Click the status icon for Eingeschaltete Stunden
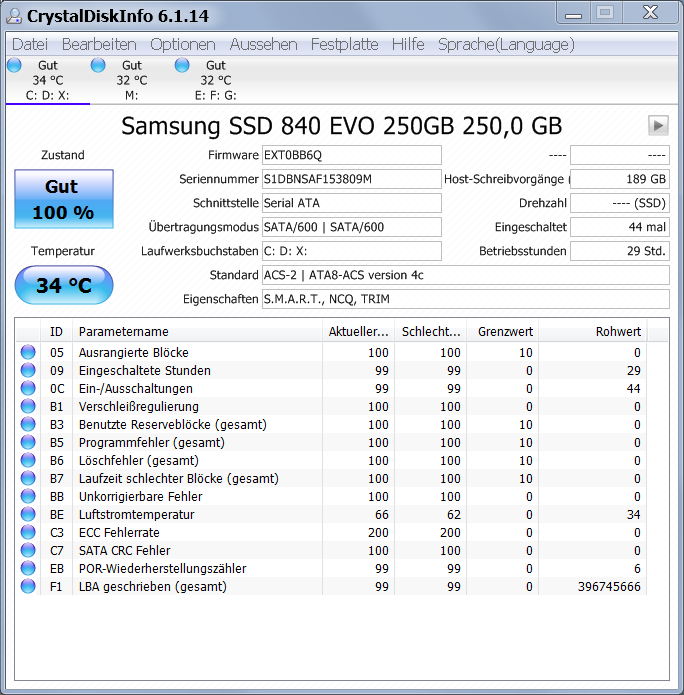 (x=28, y=370)
